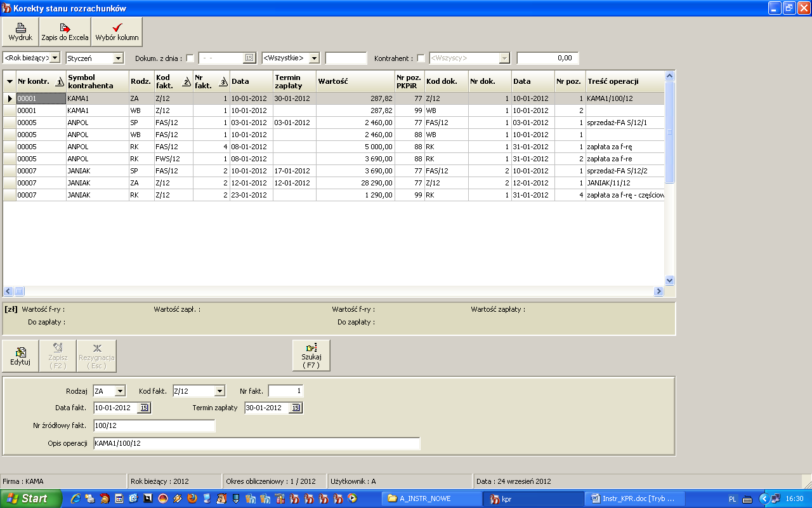Screen dimensions: 812x508
Task: Select the row with value 28 290,00
Action: point(334,183)
